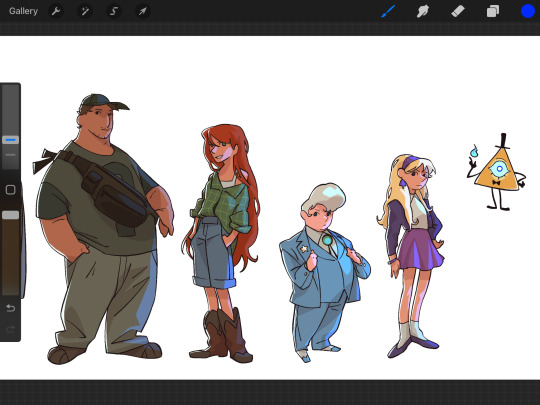Select the Eraser tool
The height and width of the screenshot is (405, 540).
pos(458,11)
